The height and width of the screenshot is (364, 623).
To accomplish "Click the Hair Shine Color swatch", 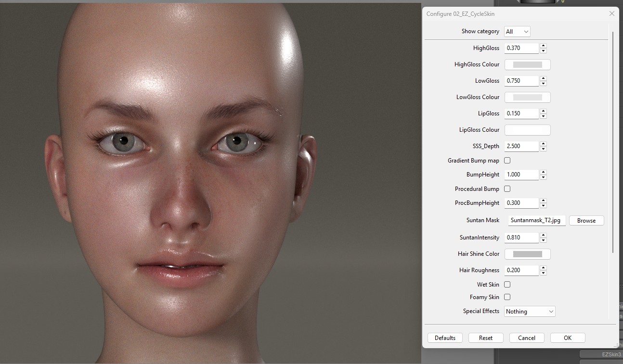I will pyautogui.click(x=527, y=253).
